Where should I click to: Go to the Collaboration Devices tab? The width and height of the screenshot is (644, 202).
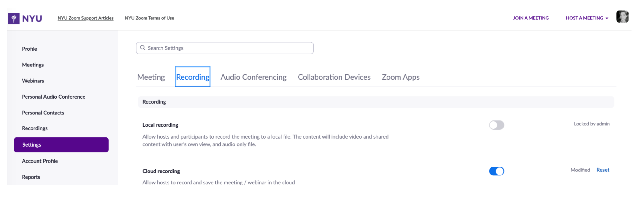point(334,77)
